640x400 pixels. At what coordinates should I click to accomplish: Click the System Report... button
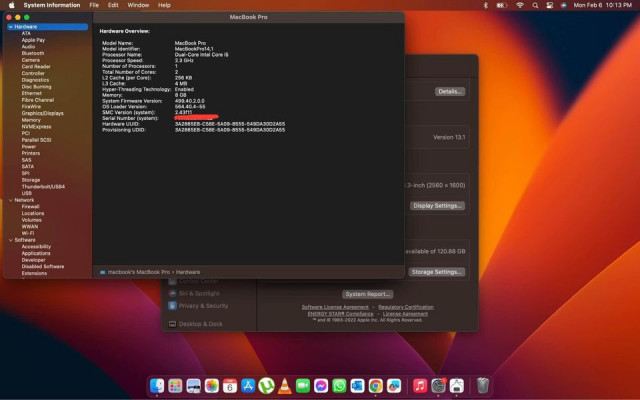(367, 294)
